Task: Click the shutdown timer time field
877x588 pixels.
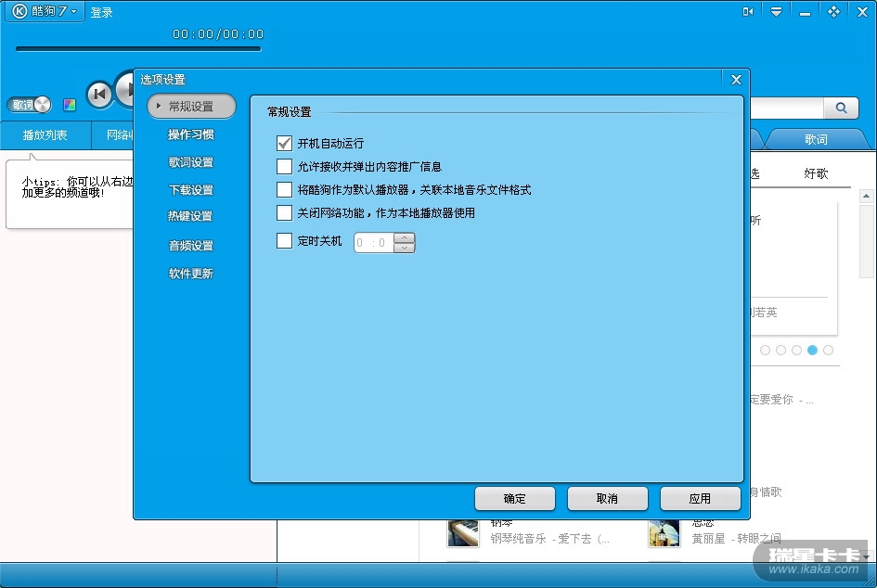Action: [x=374, y=243]
